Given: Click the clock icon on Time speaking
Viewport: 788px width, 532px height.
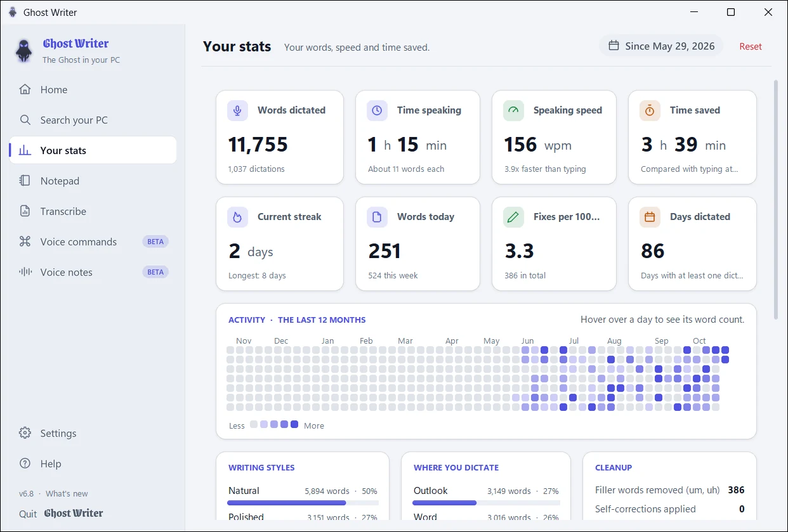Looking at the screenshot, I should tap(377, 110).
